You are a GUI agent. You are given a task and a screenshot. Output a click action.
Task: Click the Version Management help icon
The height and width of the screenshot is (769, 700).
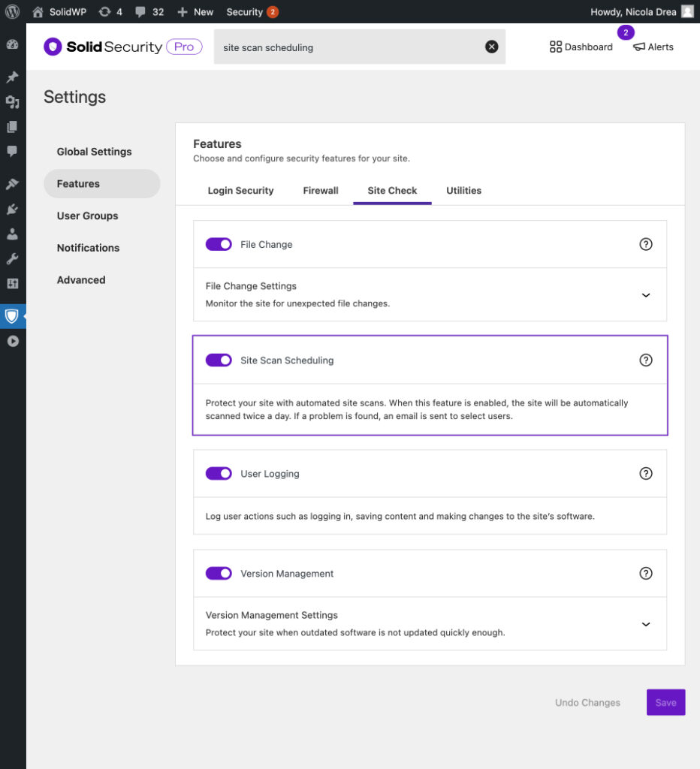tap(645, 574)
